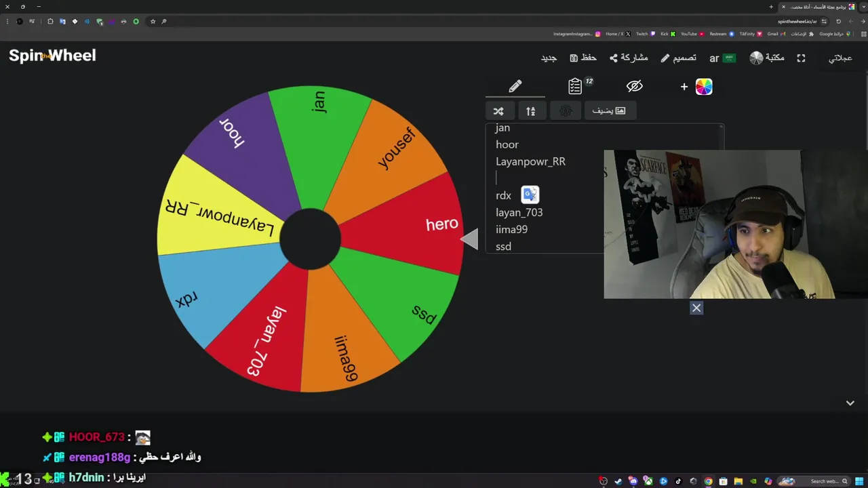This screenshot has height=488, width=868.
Task: Open Home / X bookmark
Action: coord(618,34)
